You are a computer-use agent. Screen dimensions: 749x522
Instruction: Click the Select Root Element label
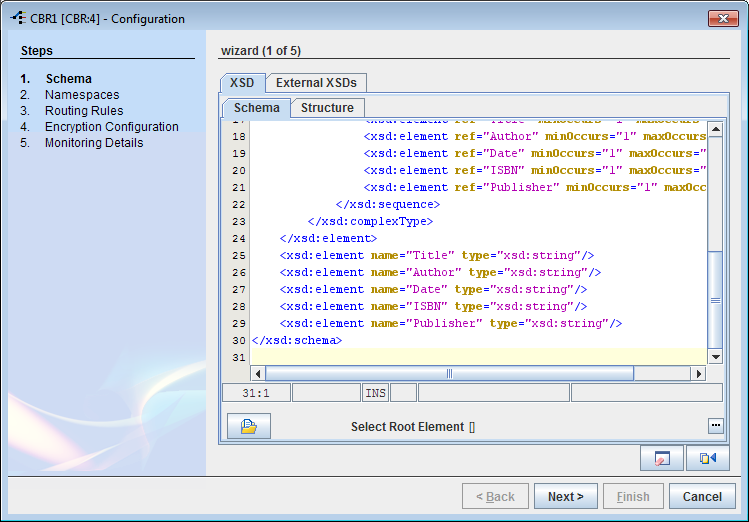click(x=407, y=426)
